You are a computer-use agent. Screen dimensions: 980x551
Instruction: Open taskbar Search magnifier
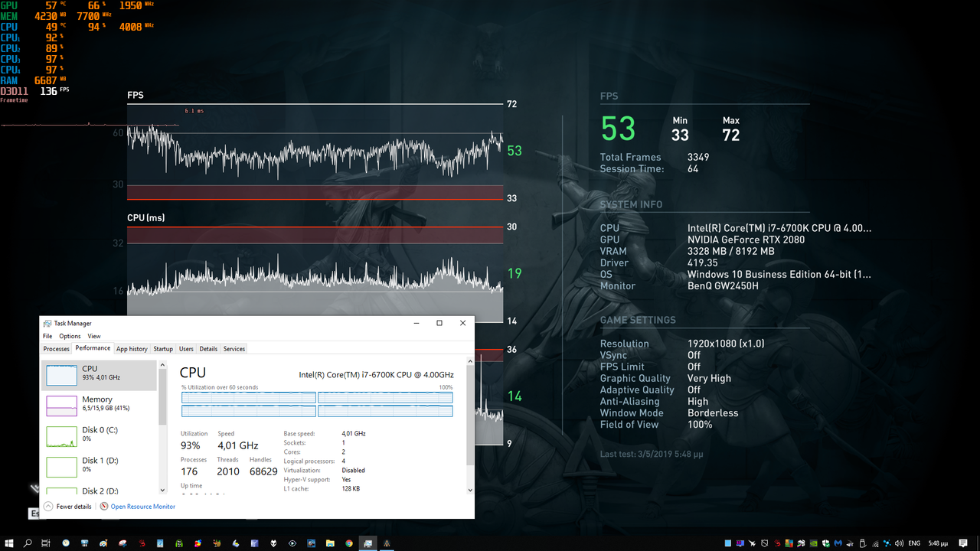(x=28, y=543)
